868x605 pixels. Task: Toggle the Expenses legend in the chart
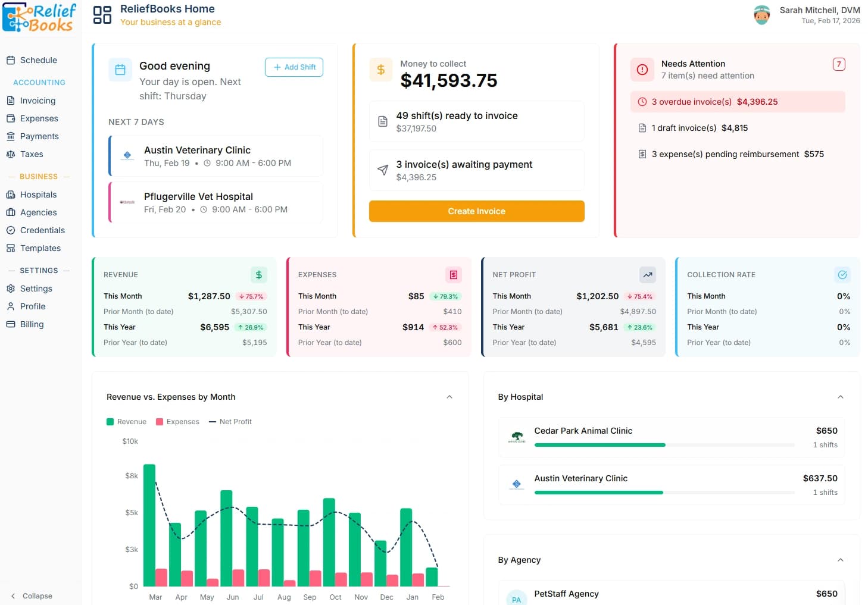pyautogui.click(x=177, y=421)
